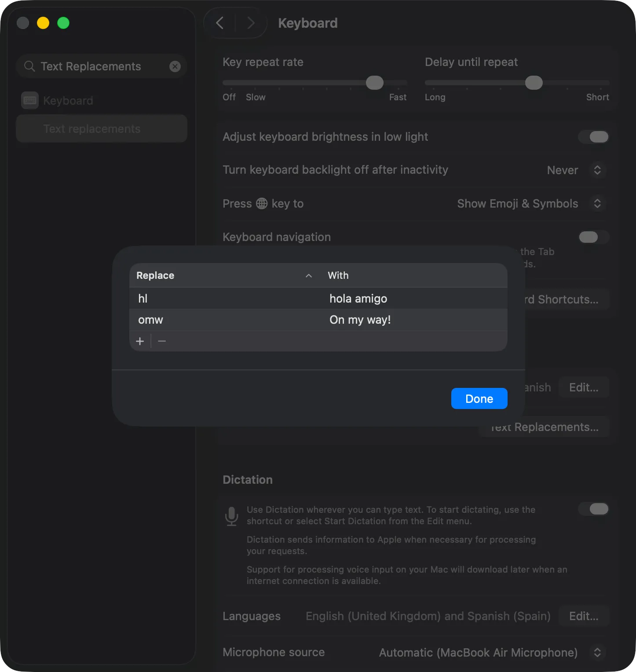Toggle the Dictation switch
Viewport: 636px width, 672px height.
coord(594,509)
